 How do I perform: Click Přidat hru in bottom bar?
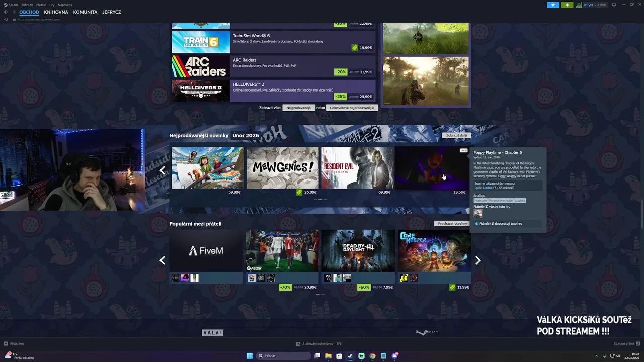coord(14,344)
